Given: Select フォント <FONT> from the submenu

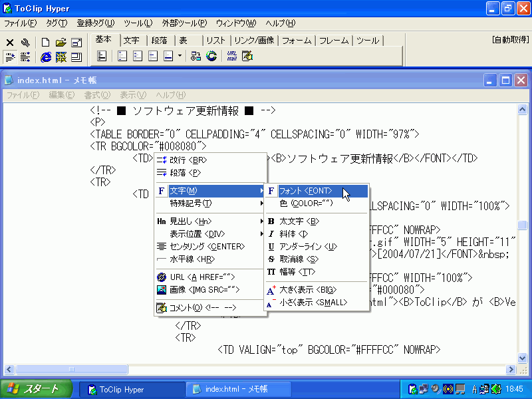Looking at the screenshot, I should pos(306,191).
